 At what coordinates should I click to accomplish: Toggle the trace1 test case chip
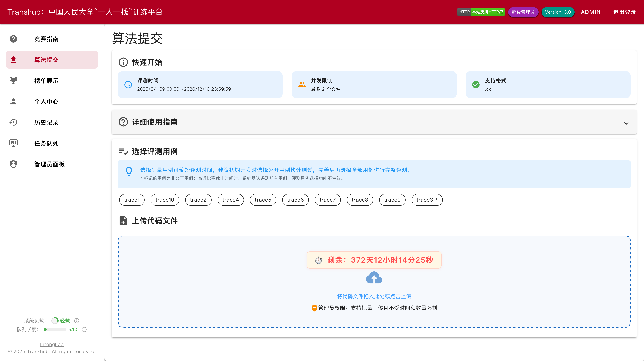pyautogui.click(x=132, y=200)
